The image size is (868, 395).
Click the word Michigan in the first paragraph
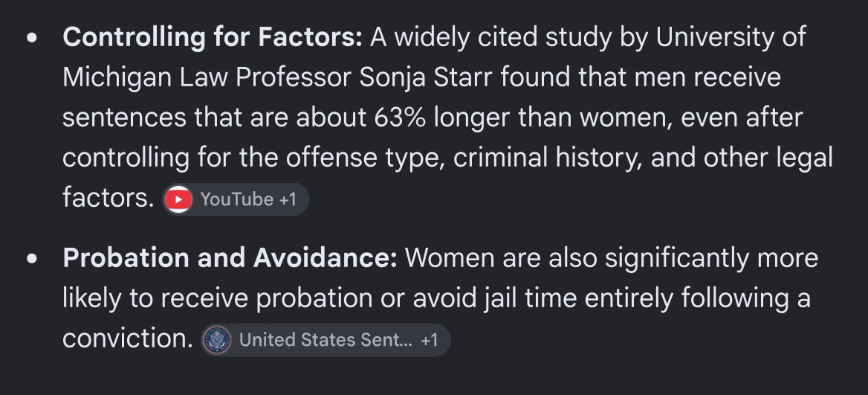(117, 79)
